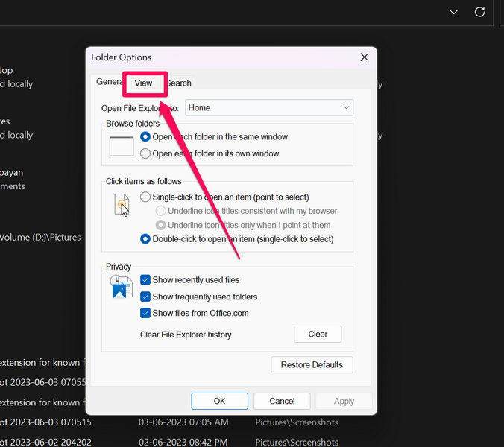Select Open each folder in own window
The height and width of the screenshot is (447, 504).
pyautogui.click(x=145, y=153)
